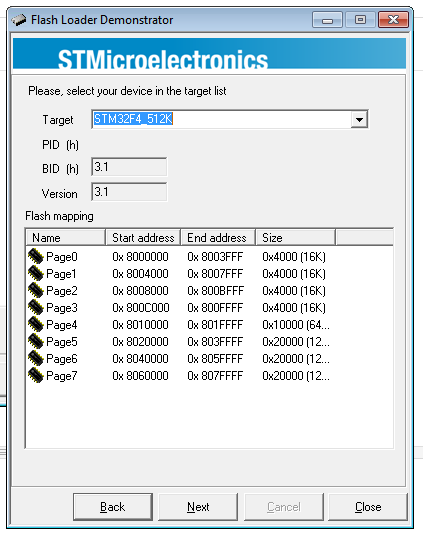Viewport: 423px width, 534px height.
Task: Click end address 0x 800BFFF
Action: (x=216, y=290)
